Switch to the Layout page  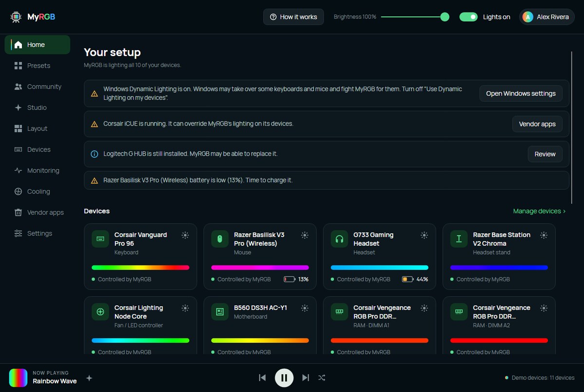[x=37, y=128]
